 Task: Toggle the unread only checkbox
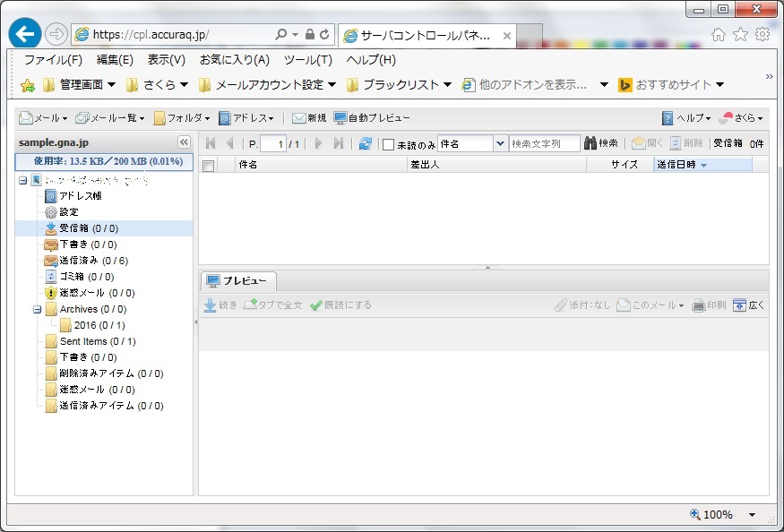[388, 144]
